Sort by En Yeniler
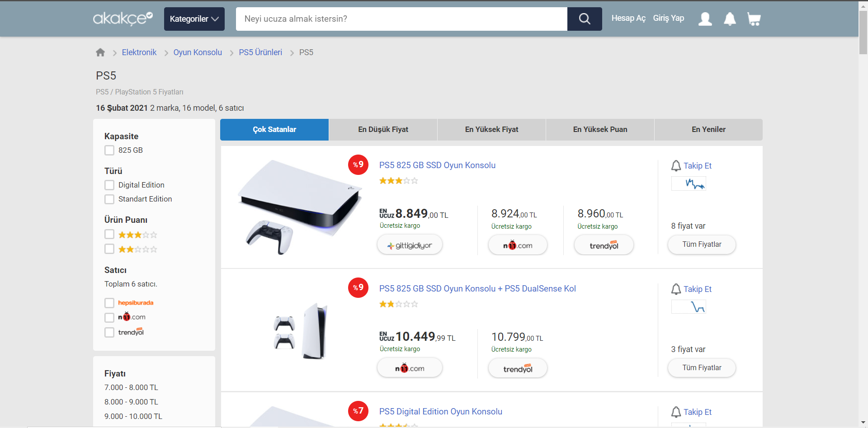Image resolution: width=868 pixels, height=428 pixels. [x=708, y=130]
